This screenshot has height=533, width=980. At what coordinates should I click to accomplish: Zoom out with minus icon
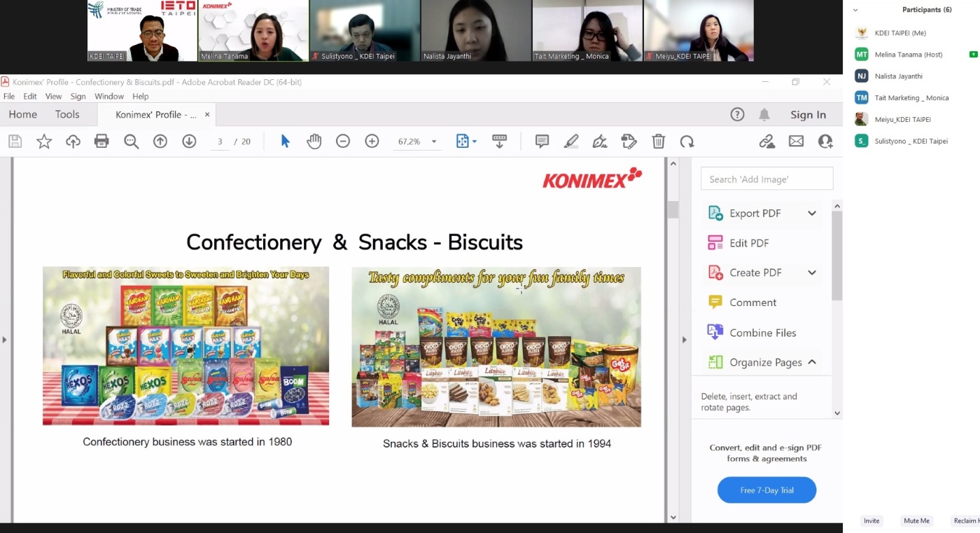tap(343, 141)
